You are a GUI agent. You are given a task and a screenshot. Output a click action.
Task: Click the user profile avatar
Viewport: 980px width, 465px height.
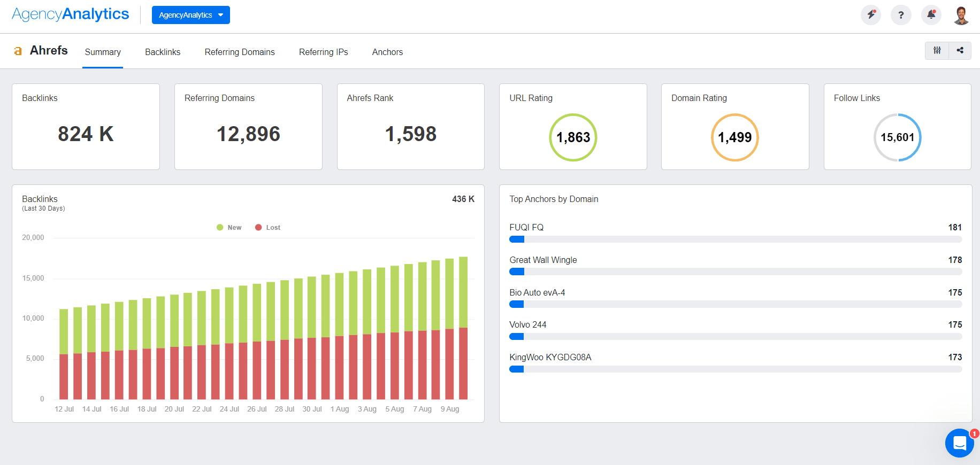pyautogui.click(x=961, y=15)
